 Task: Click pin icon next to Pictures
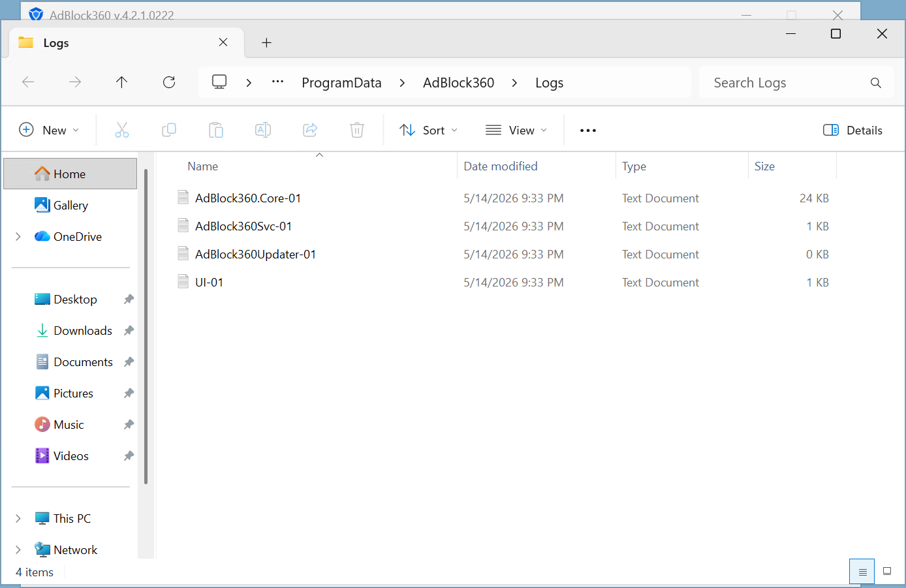coord(129,393)
